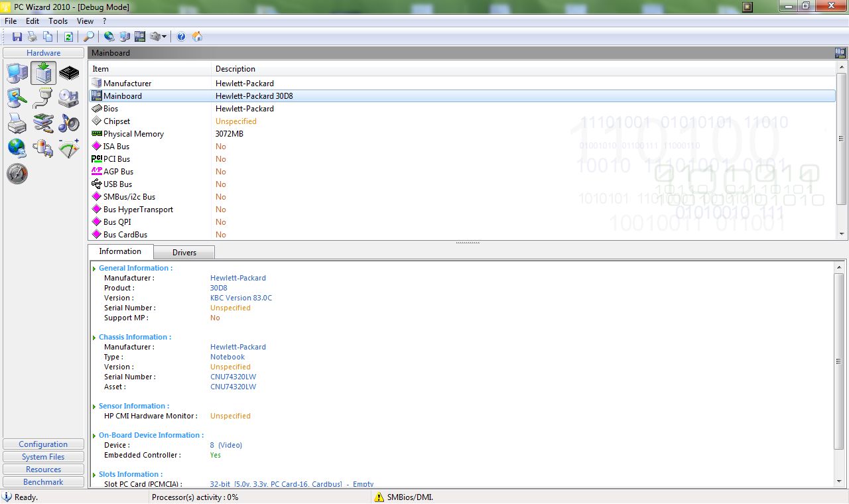Select the Drives icon in Hardware sidebar

tap(69, 98)
